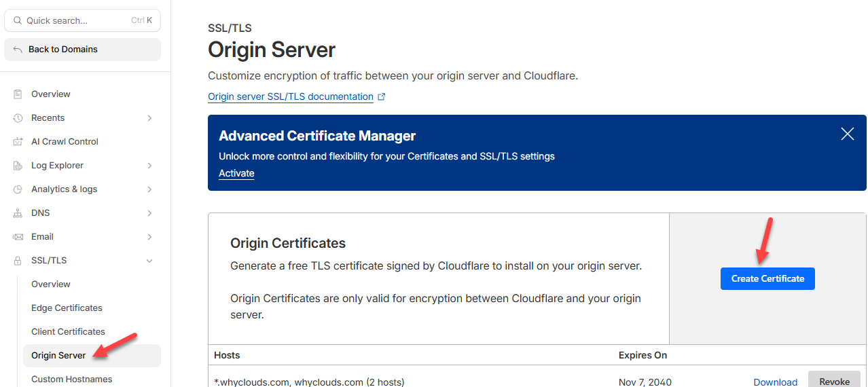Focus the Quick search input field
The width and height of the screenshot is (868, 387).
(82, 21)
